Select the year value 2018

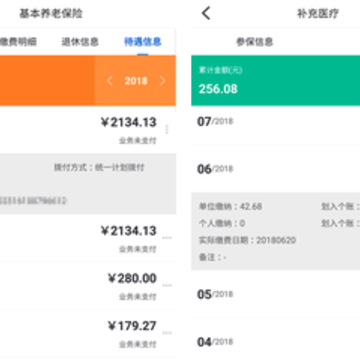(136, 81)
